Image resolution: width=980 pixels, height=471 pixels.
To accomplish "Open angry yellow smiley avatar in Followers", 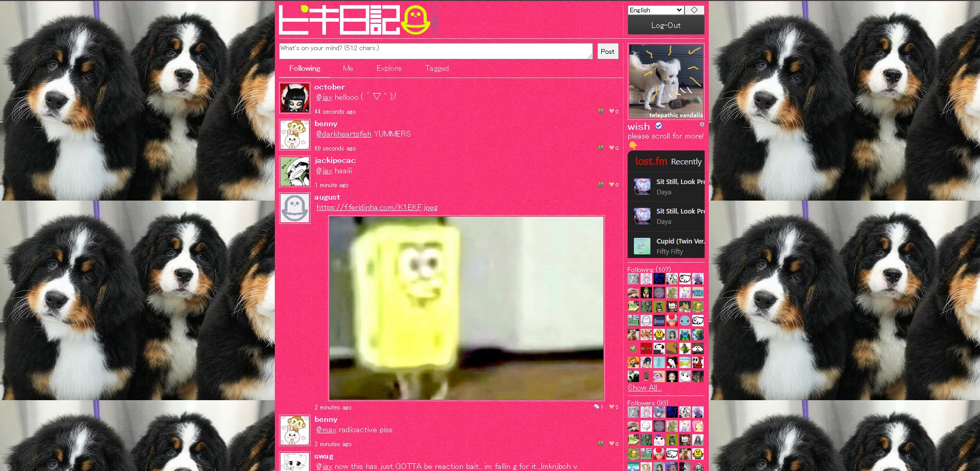I will tap(698, 454).
